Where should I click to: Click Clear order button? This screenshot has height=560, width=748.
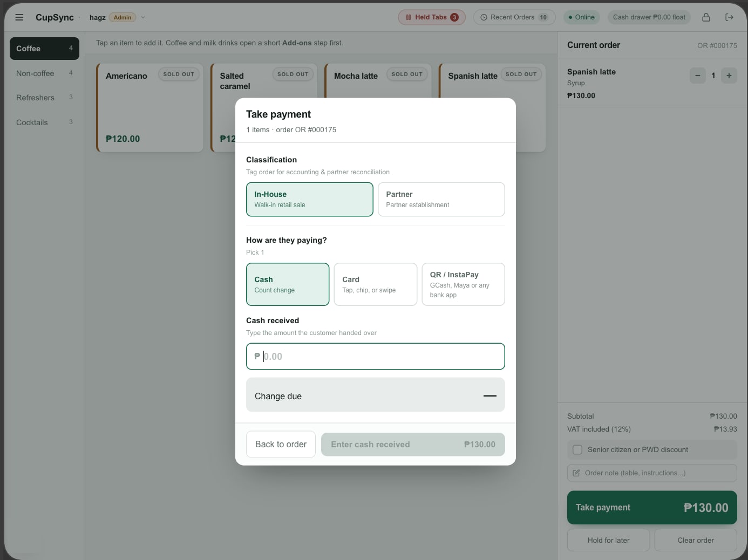pos(696,540)
